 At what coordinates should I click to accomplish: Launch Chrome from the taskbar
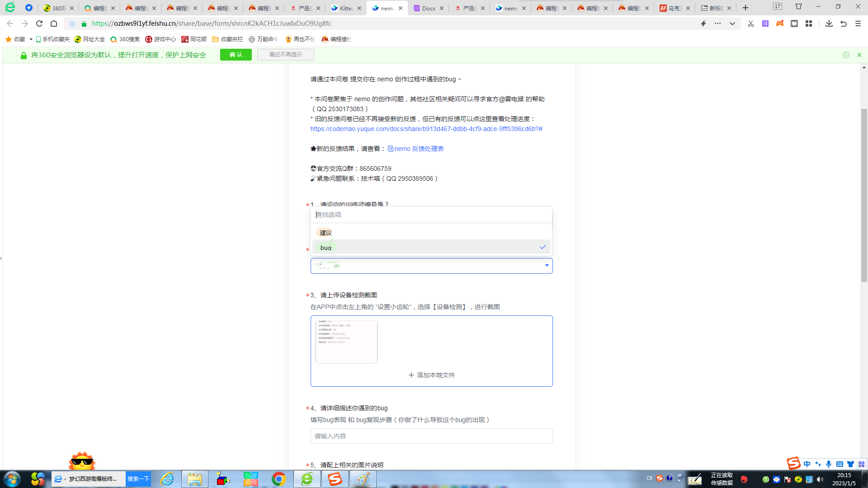[x=279, y=479]
